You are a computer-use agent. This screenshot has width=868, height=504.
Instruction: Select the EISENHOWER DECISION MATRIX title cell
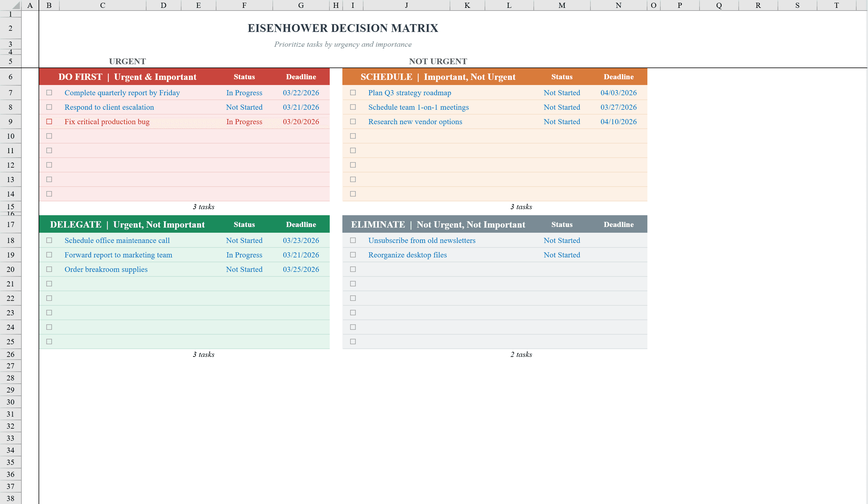(343, 28)
